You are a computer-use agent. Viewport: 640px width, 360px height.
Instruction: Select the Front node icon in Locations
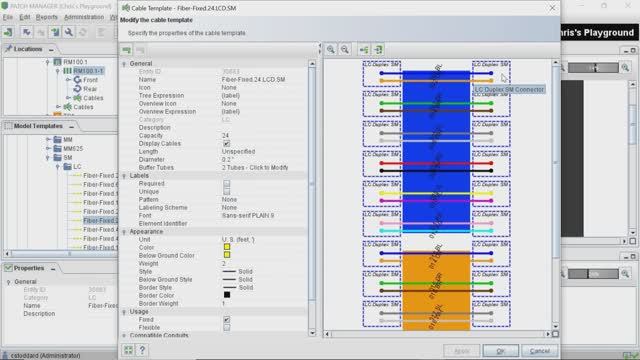pos(78,80)
